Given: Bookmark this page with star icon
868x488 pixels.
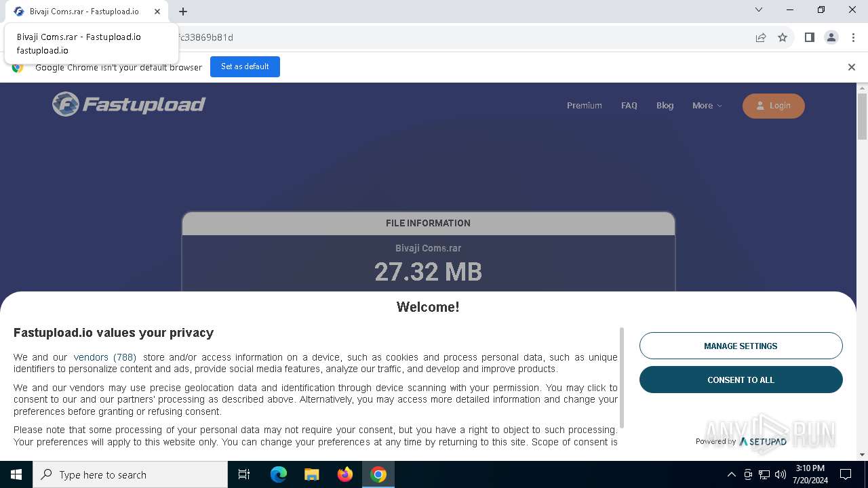Looking at the screenshot, I should (x=783, y=37).
